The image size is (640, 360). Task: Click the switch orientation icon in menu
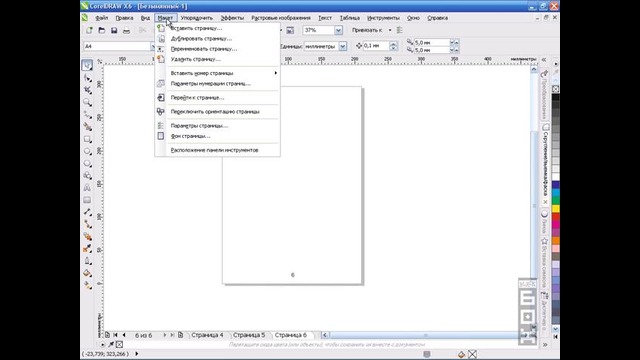[161, 111]
